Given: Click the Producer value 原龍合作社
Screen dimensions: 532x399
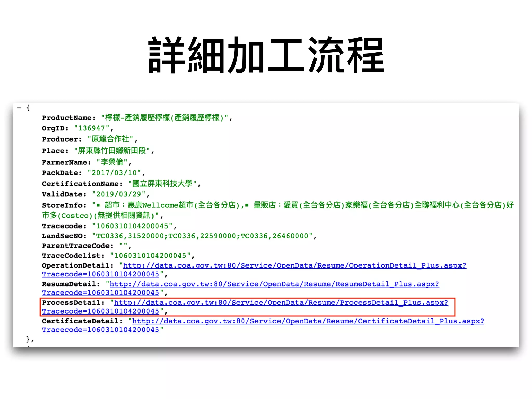Looking at the screenshot, I should click(110, 139).
